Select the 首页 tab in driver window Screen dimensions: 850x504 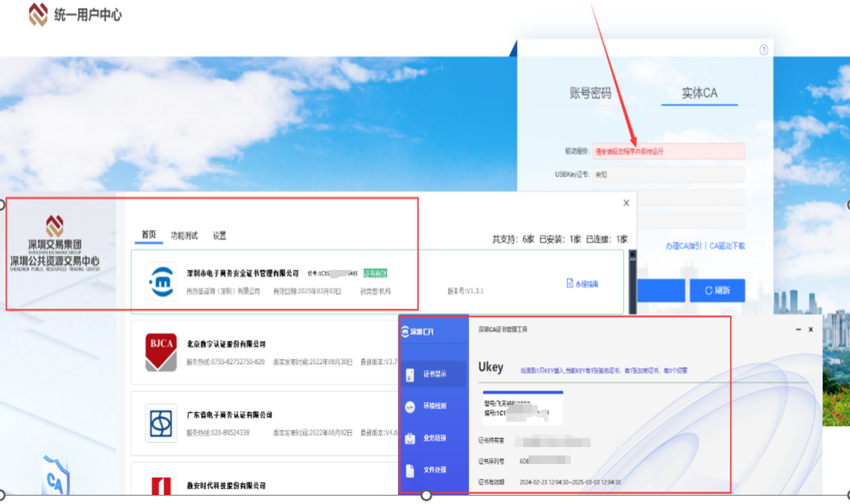pyautogui.click(x=148, y=235)
